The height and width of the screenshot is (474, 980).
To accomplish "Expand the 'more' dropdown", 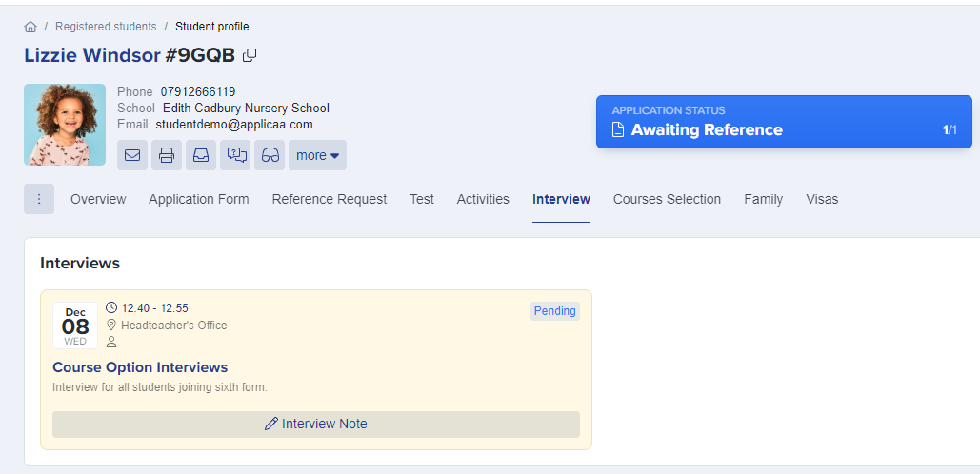I will 317,155.
